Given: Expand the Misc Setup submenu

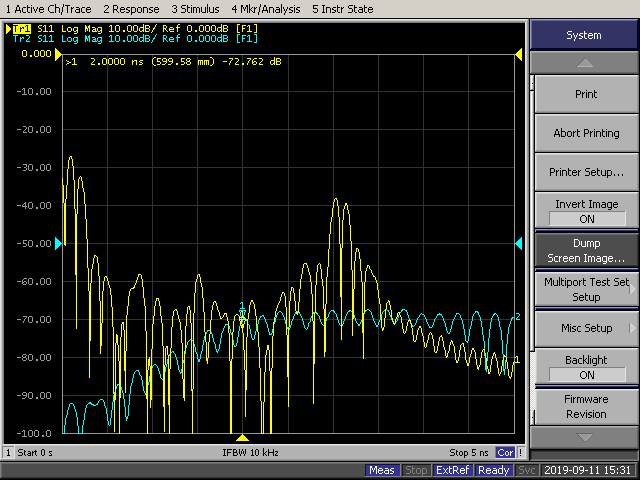Looking at the screenshot, I should [586, 328].
